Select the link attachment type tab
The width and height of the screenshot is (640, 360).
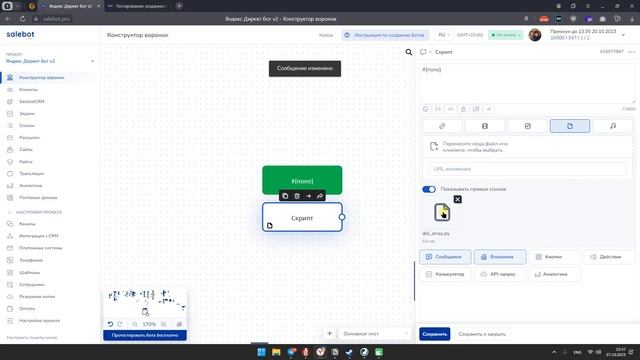442,126
